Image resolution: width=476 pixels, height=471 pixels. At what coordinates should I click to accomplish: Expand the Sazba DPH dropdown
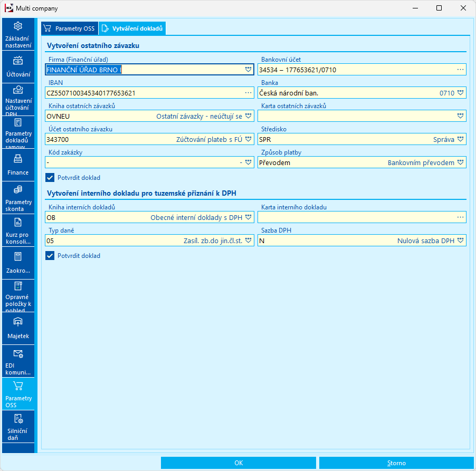(461, 241)
